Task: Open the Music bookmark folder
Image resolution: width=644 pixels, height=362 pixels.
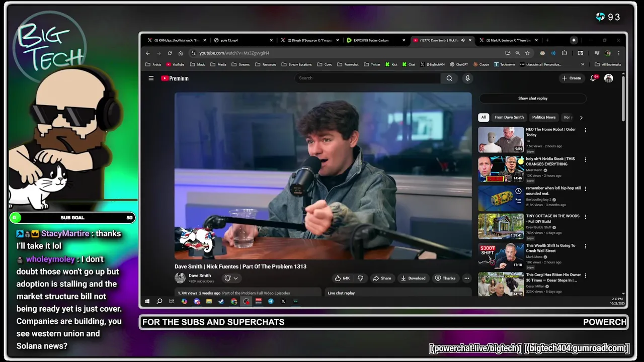Action: 197,64
